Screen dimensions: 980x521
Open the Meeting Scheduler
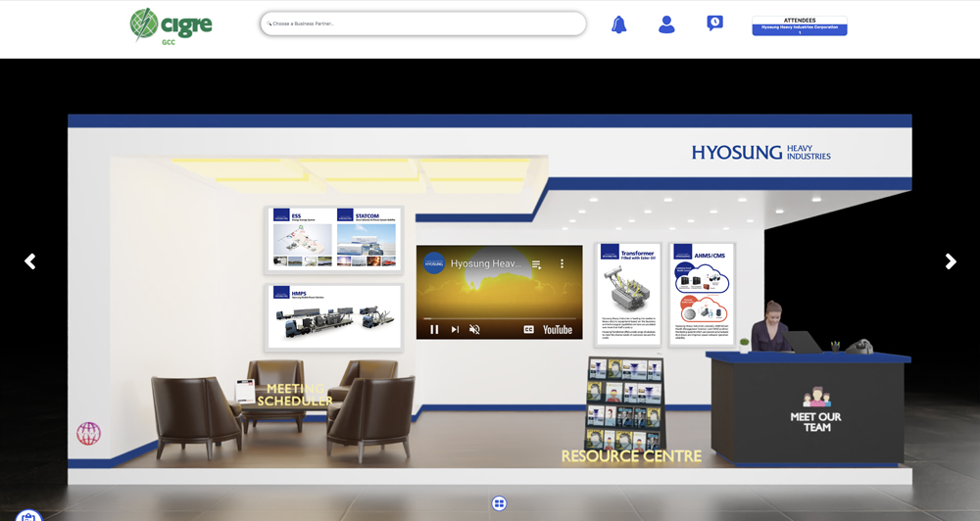point(294,395)
